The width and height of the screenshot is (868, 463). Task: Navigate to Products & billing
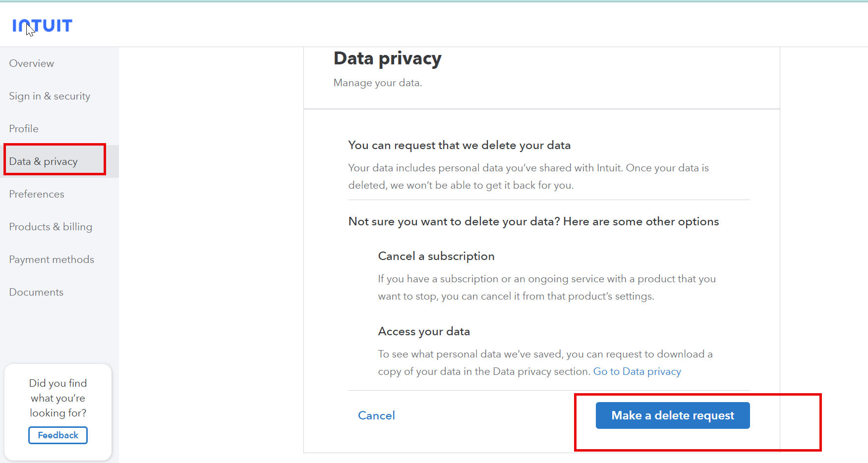tap(51, 227)
